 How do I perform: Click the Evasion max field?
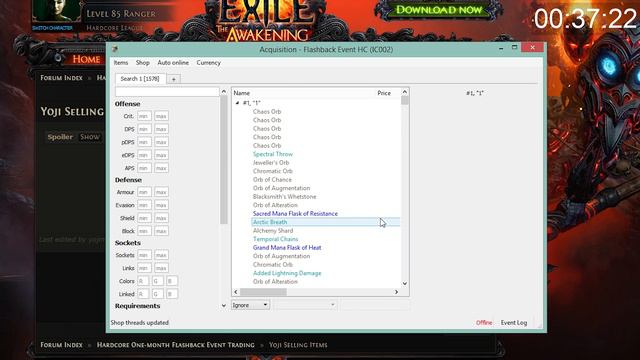[161, 205]
